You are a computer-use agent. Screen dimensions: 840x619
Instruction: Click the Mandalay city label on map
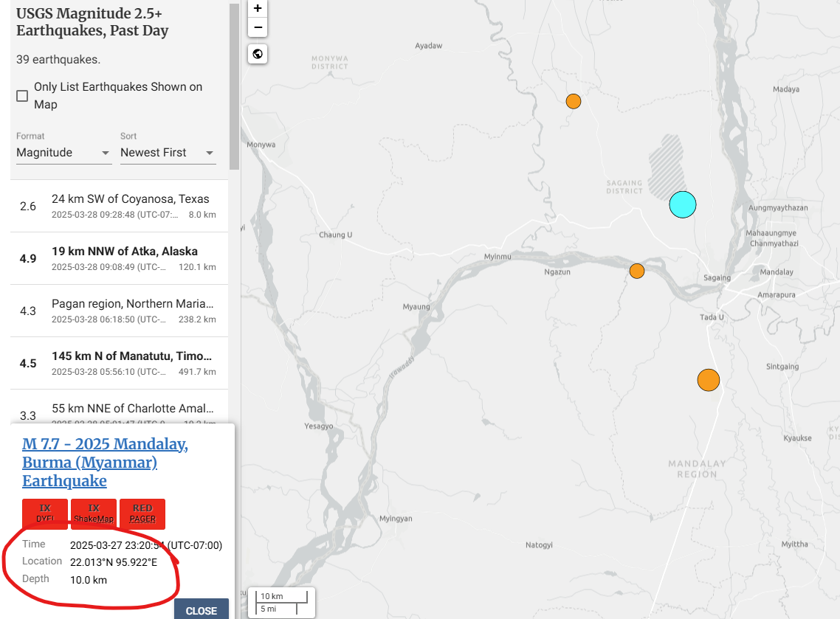(777, 272)
